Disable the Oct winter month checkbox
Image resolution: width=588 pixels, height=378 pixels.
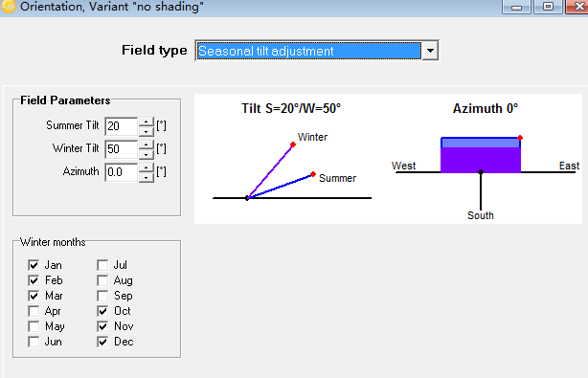point(102,311)
